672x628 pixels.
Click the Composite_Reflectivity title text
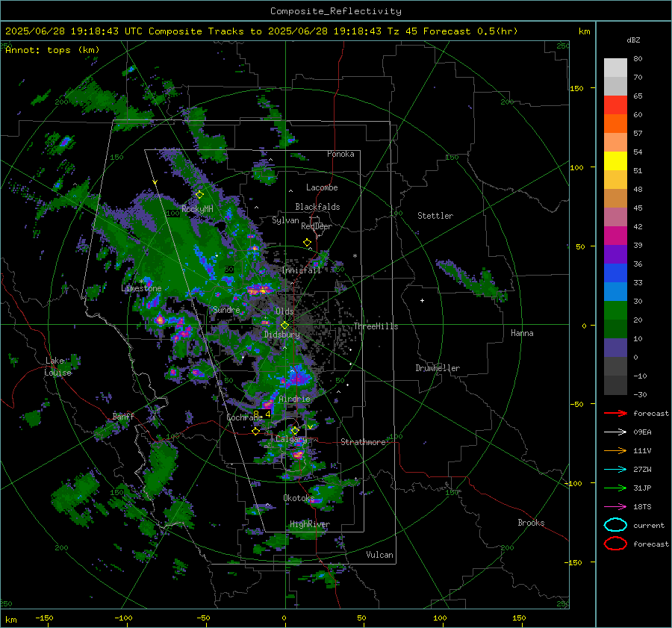335,11
